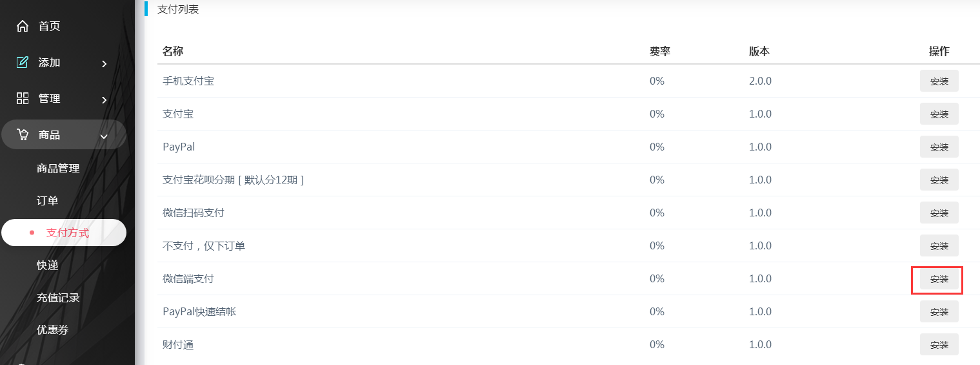Click the 首页 home label
Screen dimensions: 980x365
click(50, 26)
